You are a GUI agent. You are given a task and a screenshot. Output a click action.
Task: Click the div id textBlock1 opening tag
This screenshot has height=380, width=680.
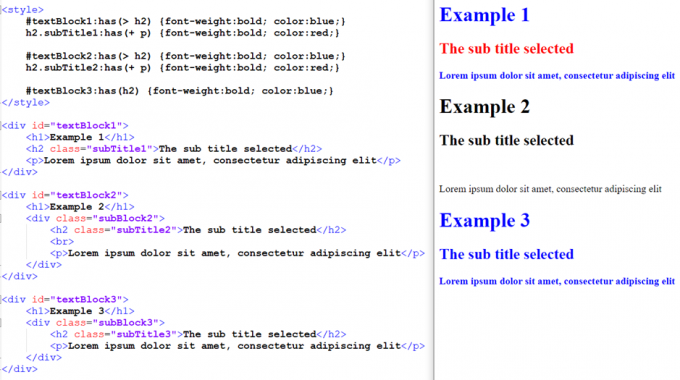pos(65,126)
